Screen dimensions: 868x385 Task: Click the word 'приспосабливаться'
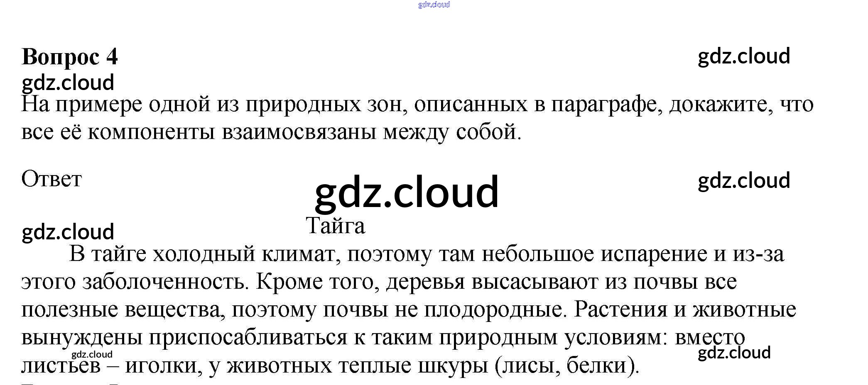pyautogui.click(x=248, y=337)
